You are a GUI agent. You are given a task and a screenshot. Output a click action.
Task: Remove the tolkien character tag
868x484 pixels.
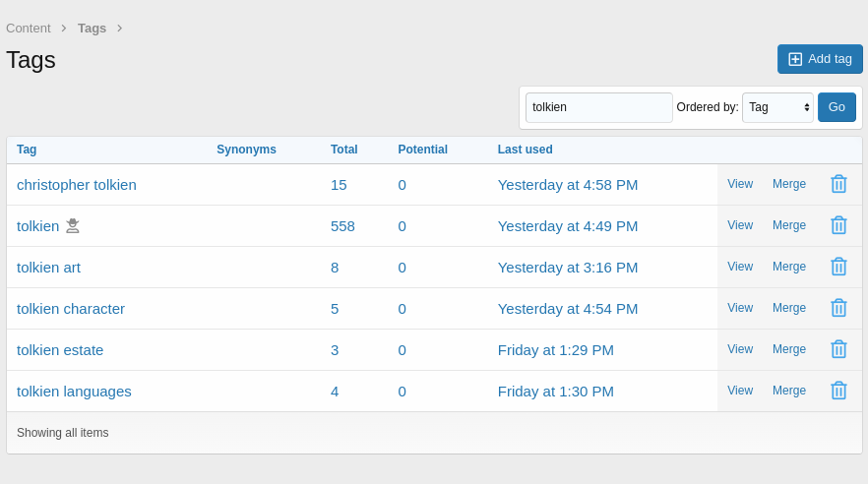(x=838, y=308)
